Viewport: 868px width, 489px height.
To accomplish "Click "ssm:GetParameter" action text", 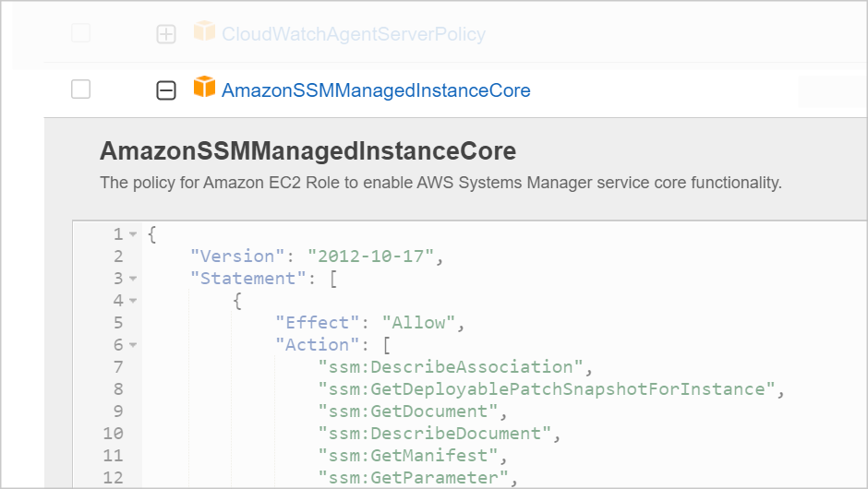I will click(x=414, y=477).
